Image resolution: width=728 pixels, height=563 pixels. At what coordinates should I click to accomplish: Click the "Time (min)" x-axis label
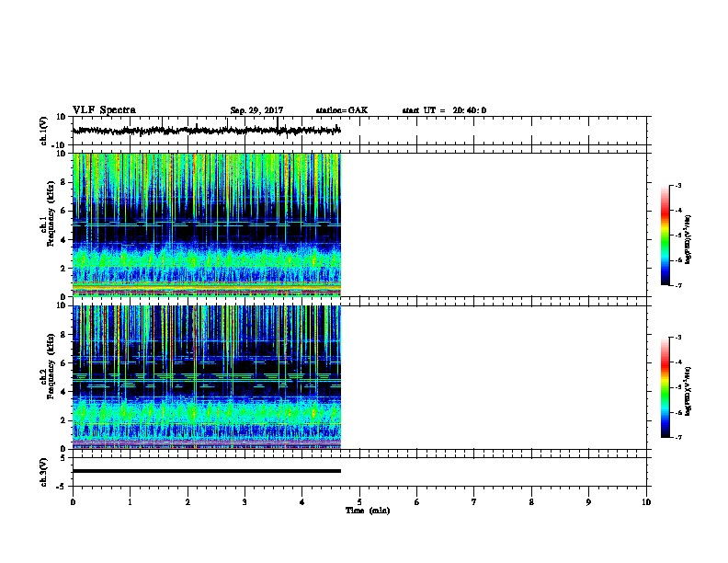coord(368,511)
